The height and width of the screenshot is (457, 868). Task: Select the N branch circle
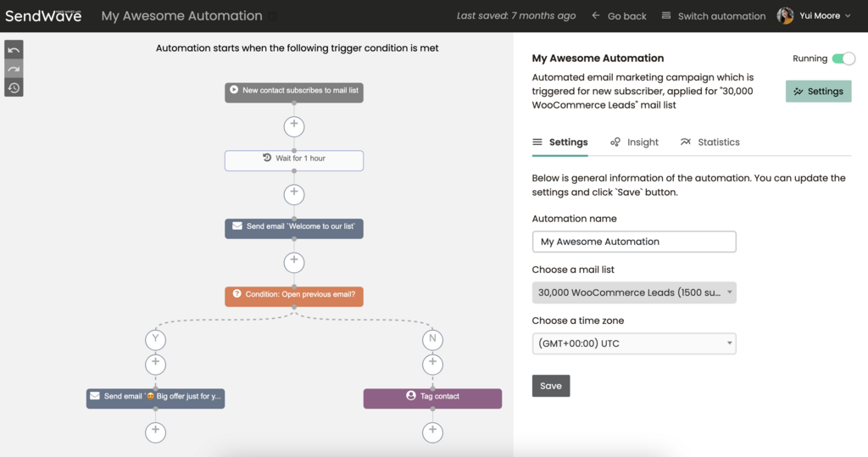[433, 339]
